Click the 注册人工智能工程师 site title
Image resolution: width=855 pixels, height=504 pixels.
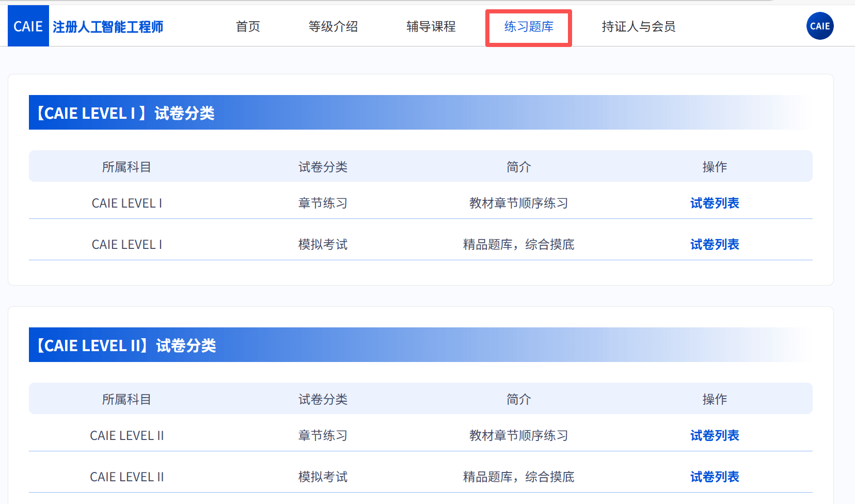[x=108, y=27]
